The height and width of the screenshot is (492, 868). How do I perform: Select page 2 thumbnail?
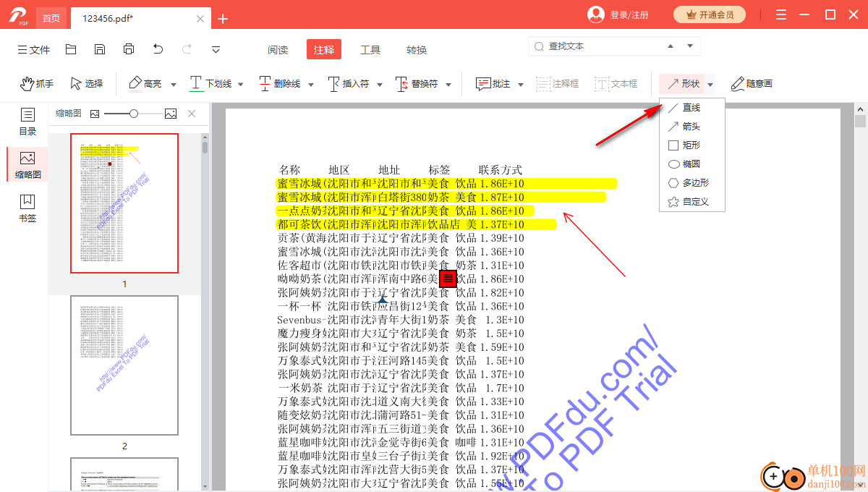[124, 365]
